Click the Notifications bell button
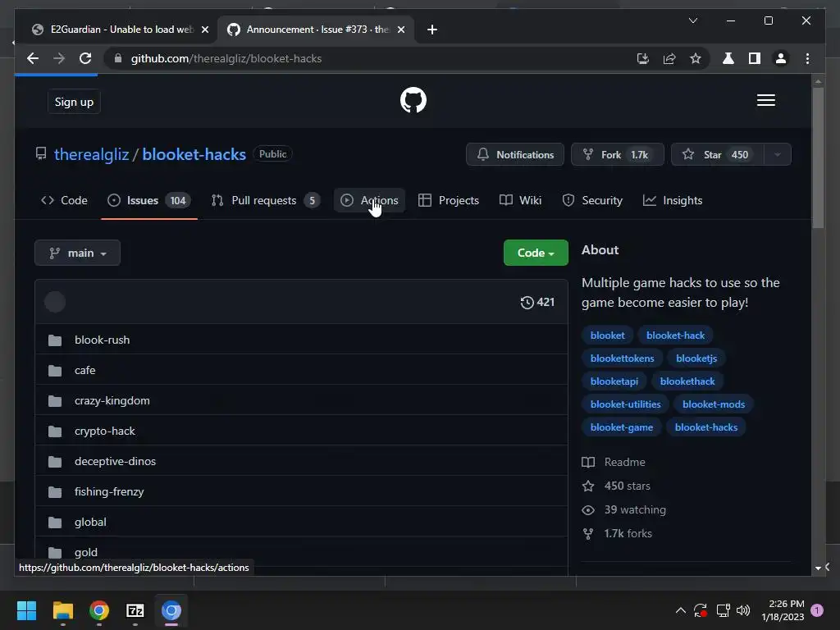Viewport: 840px width, 630px height. pyautogui.click(x=515, y=154)
